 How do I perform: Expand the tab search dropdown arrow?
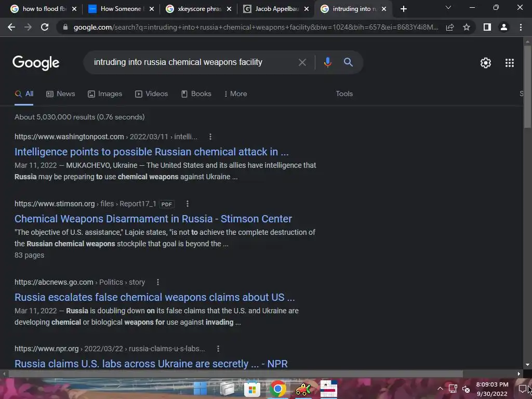[448, 7]
